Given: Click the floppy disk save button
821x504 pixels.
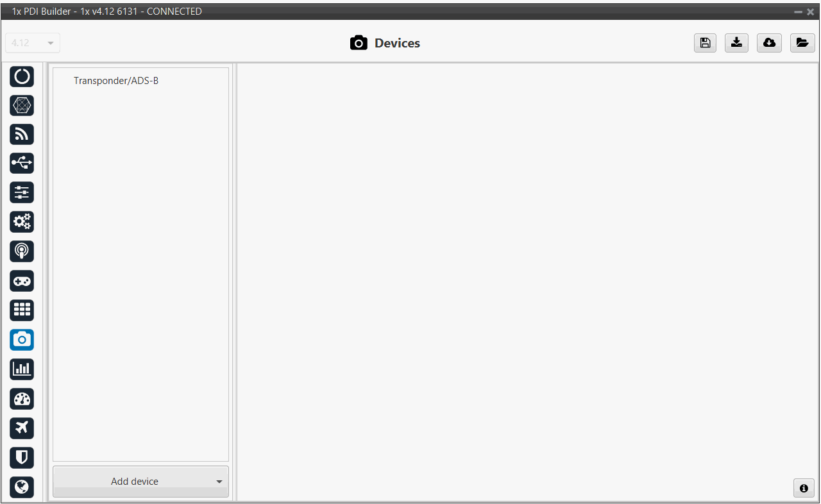Looking at the screenshot, I should click(705, 43).
